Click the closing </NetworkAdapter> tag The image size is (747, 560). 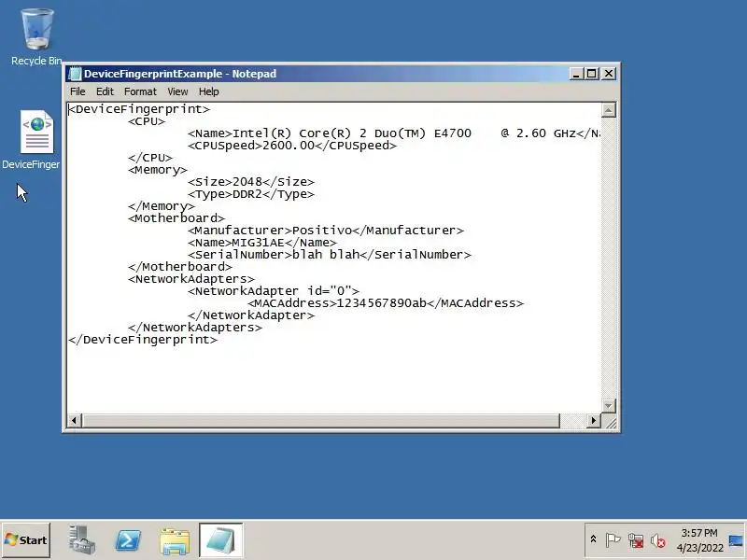coord(251,315)
